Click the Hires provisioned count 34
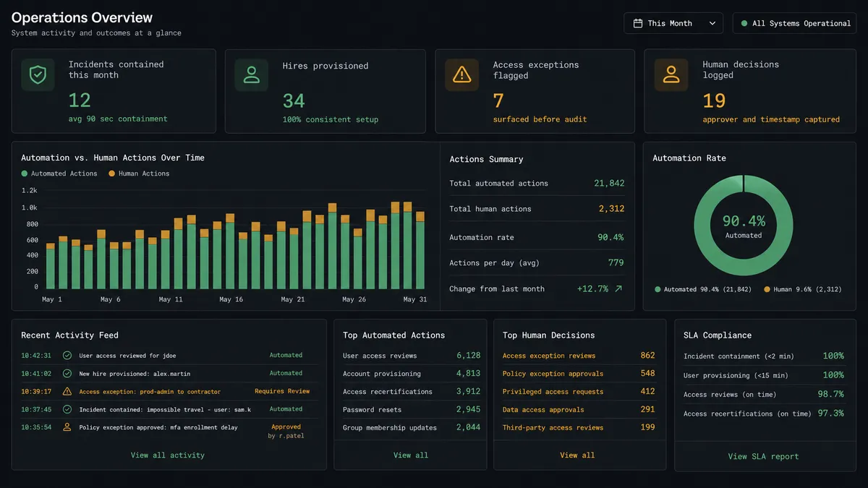Screen dimensions: 868x488 294,100
